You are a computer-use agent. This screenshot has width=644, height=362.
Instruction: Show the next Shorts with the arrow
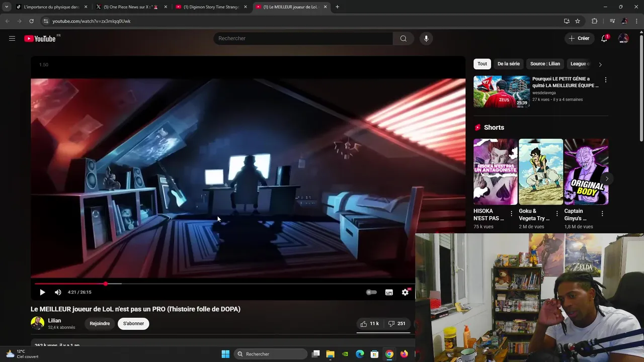pyautogui.click(x=607, y=178)
